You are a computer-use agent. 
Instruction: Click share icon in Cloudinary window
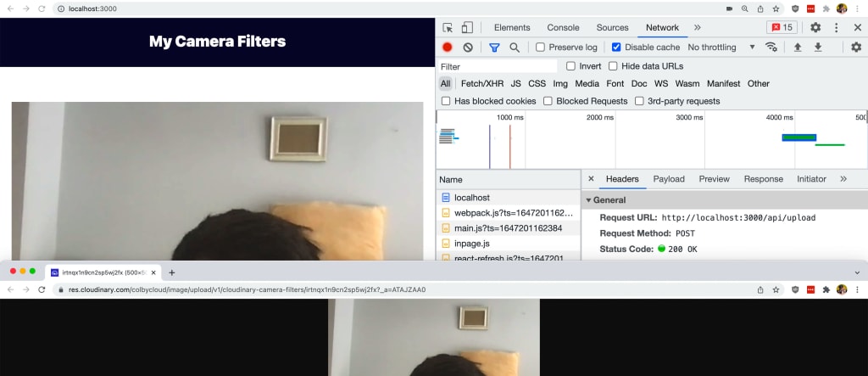pyautogui.click(x=760, y=289)
